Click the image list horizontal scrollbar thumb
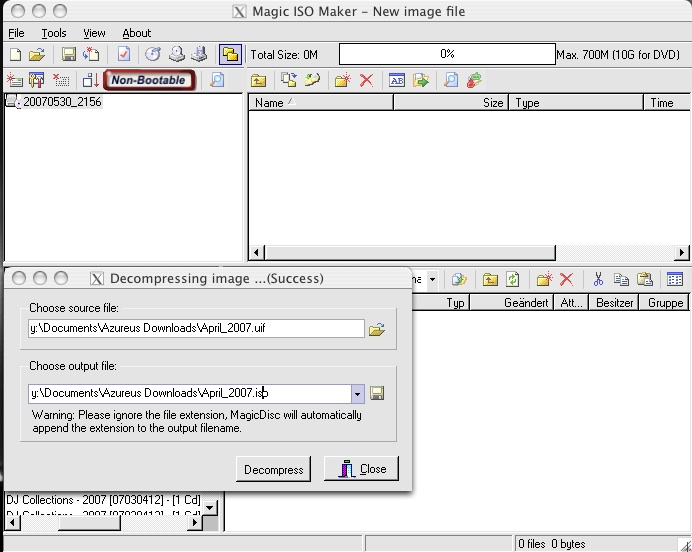 tap(410, 253)
